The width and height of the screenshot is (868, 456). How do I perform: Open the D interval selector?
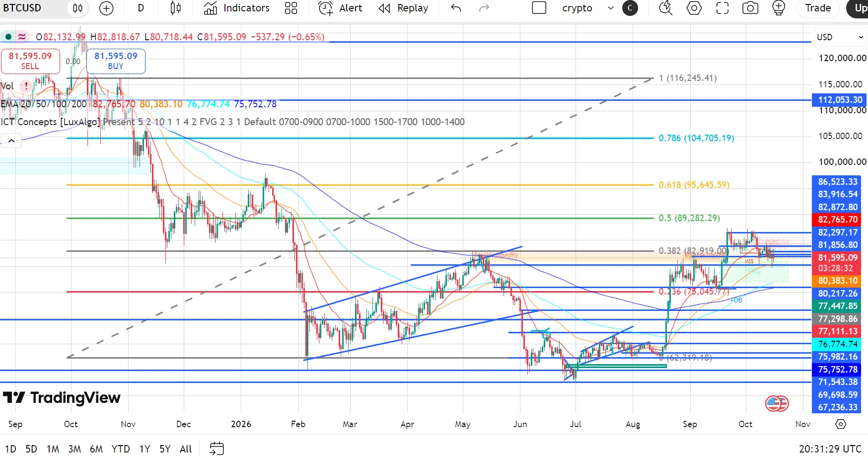click(x=141, y=8)
